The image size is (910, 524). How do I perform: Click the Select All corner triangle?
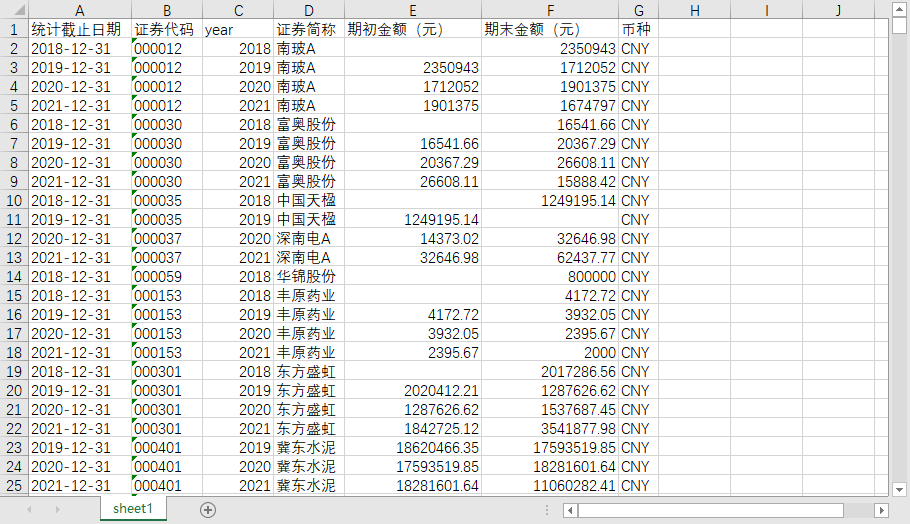14,11
